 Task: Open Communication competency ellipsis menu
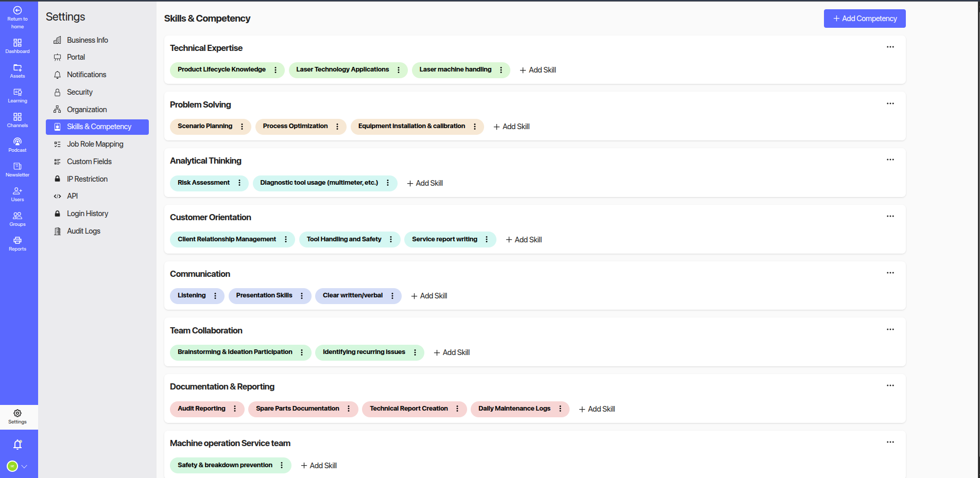click(890, 273)
